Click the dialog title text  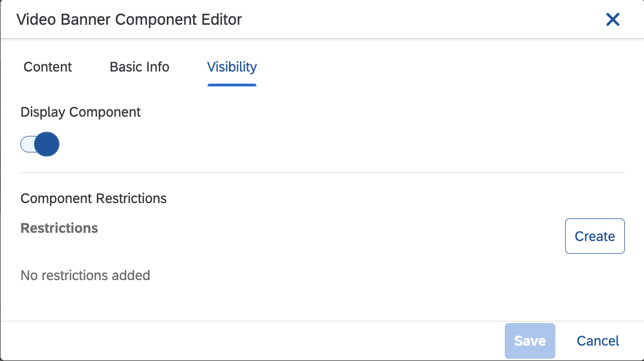[x=129, y=19]
